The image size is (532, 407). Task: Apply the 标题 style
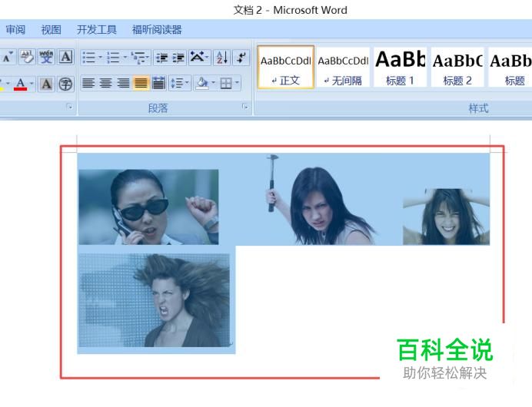(510, 67)
